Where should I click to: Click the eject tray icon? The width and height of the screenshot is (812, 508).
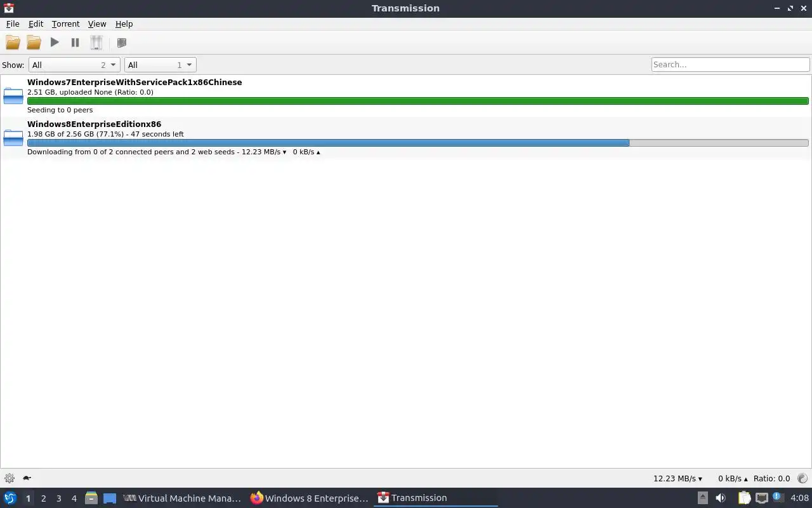[x=702, y=498]
